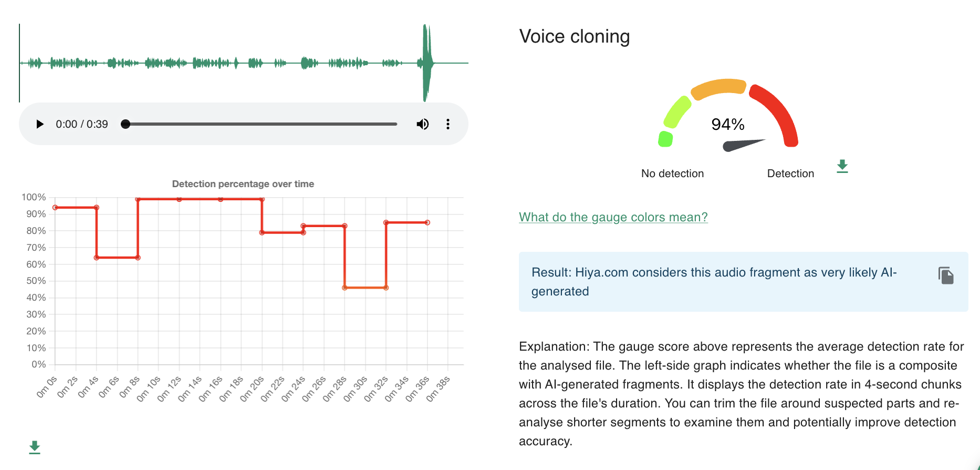This screenshot has width=980, height=470.
Task: Mute the audio player volume
Action: pyautogui.click(x=423, y=124)
